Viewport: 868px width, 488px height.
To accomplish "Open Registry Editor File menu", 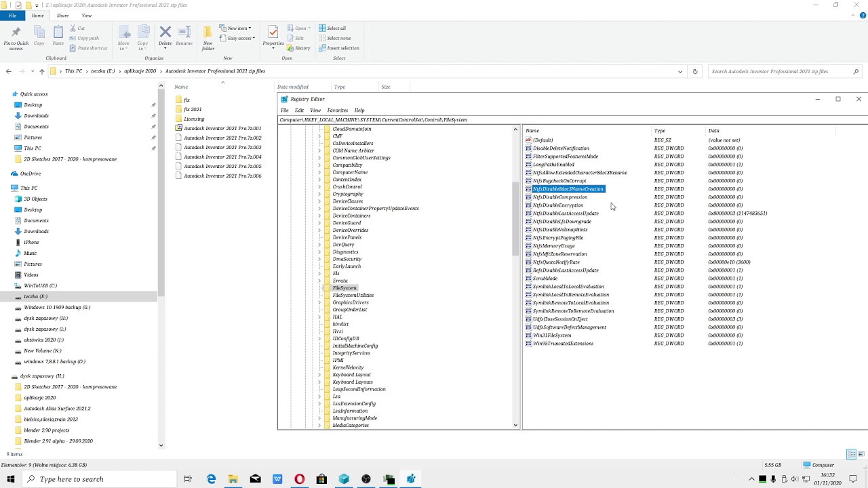I will click(x=285, y=110).
